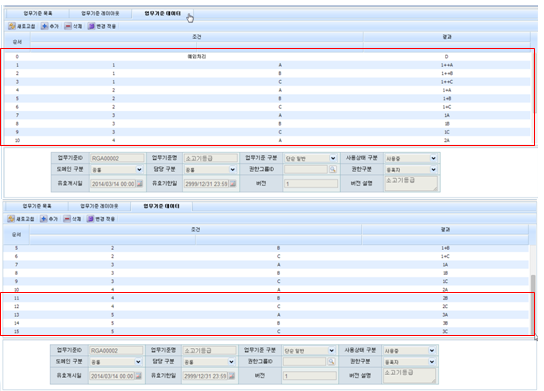Open the 유효기한일 calendar icon in upper form
The height and width of the screenshot is (391, 544).
[x=233, y=184]
